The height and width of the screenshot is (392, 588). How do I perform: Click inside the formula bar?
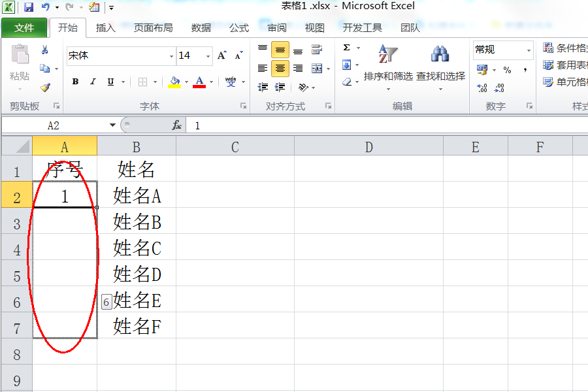[387, 125]
